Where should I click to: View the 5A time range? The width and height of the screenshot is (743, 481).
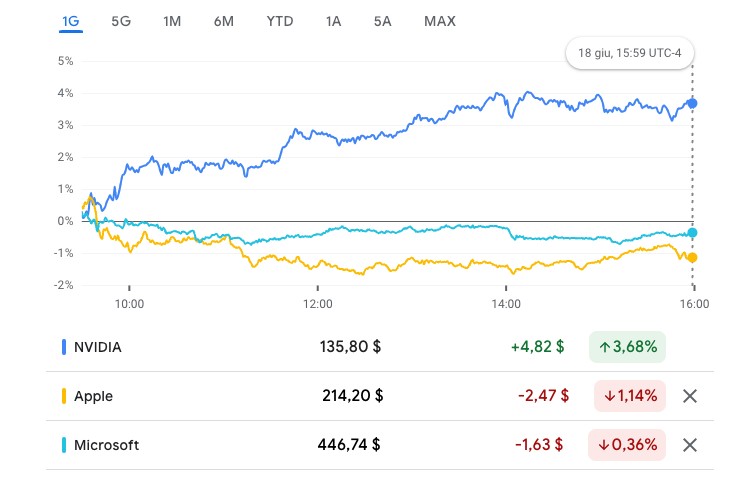[x=382, y=21]
